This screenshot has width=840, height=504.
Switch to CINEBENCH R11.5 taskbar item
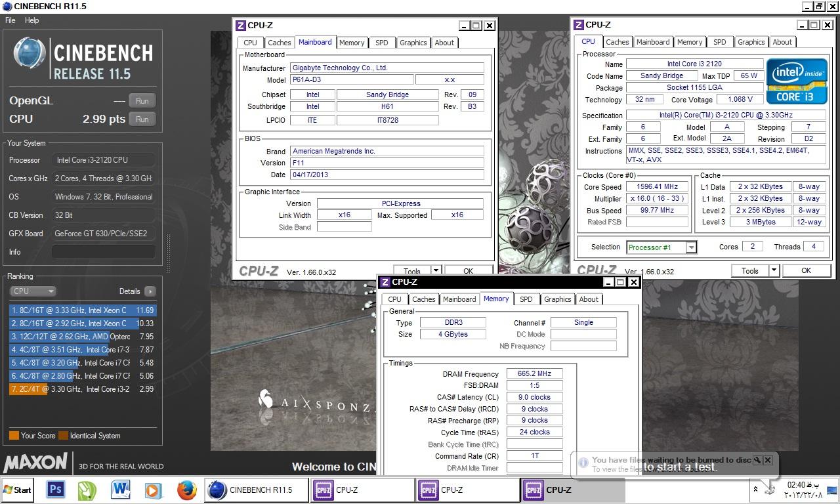(x=257, y=490)
